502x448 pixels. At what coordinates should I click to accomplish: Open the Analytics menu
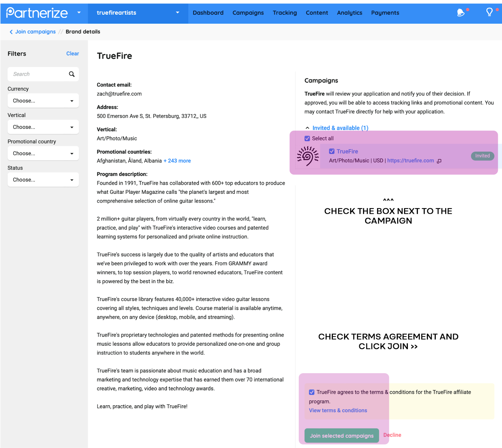tap(350, 13)
